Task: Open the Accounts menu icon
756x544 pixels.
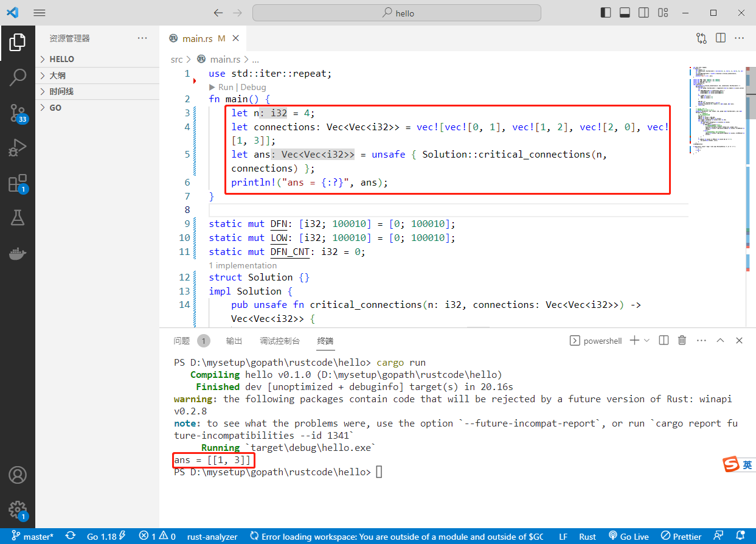Action: pyautogui.click(x=18, y=475)
